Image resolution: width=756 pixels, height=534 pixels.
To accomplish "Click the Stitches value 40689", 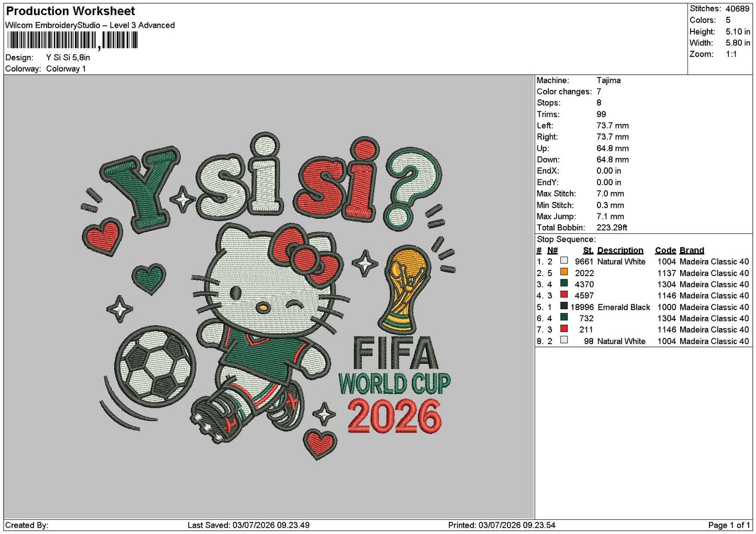I will pyautogui.click(x=738, y=9).
